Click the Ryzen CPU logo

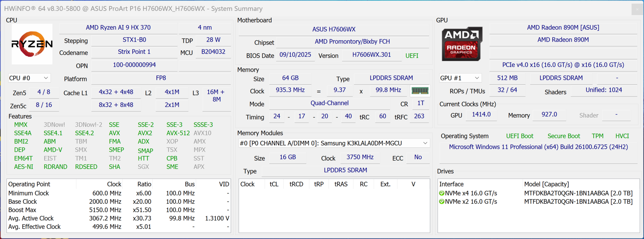coord(32,44)
